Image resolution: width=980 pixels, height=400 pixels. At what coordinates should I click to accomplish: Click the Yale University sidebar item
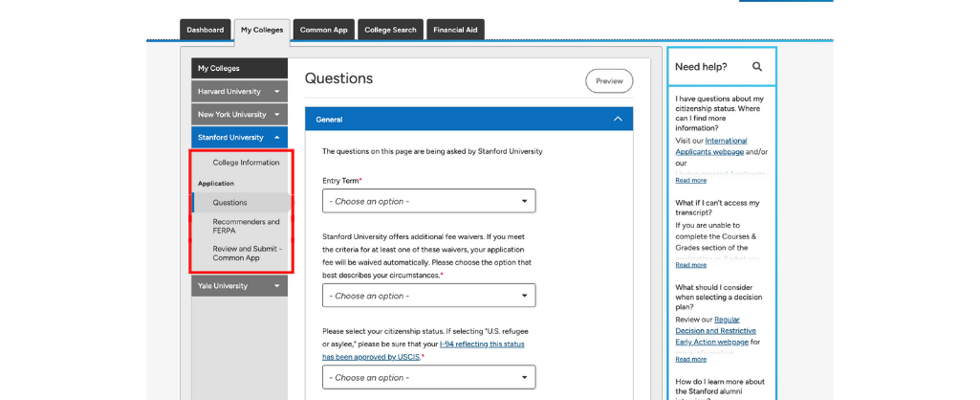tap(239, 286)
